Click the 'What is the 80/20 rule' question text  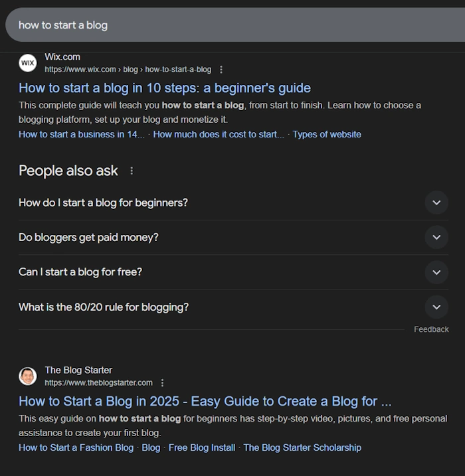(104, 307)
